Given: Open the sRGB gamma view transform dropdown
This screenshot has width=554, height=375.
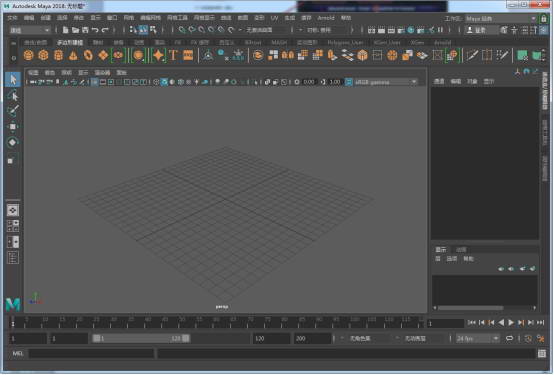Looking at the screenshot, I should 385,82.
